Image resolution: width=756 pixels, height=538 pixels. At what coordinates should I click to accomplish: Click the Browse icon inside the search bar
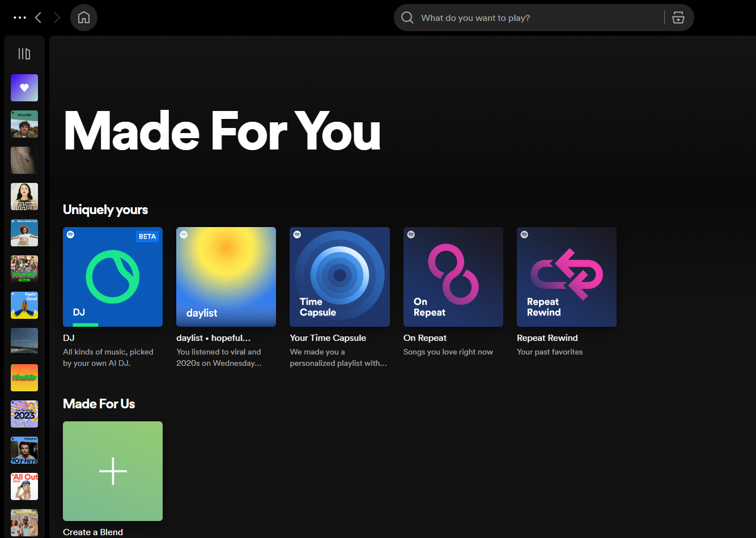[x=678, y=18]
